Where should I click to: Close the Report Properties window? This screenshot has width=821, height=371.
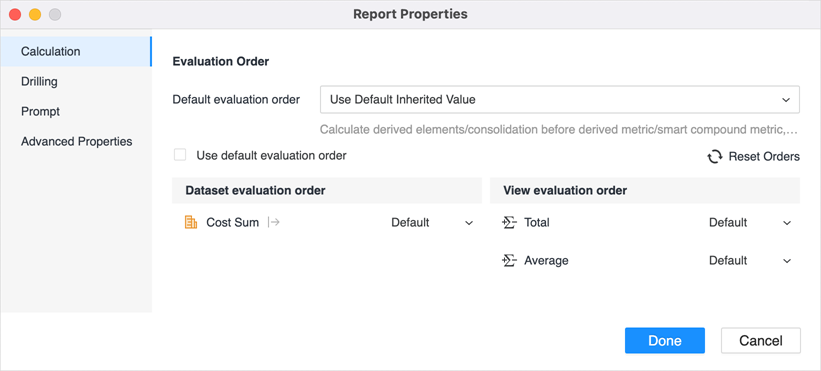15,14
